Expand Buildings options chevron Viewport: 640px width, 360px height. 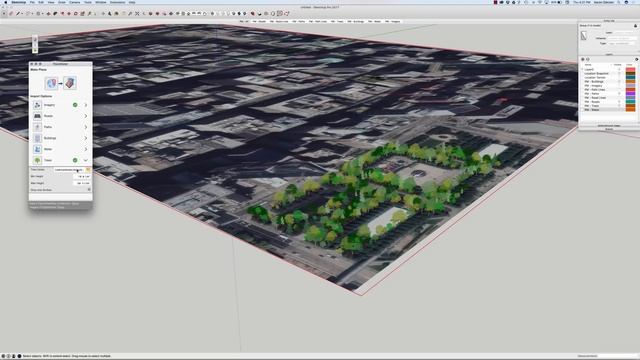tap(86, 138)
